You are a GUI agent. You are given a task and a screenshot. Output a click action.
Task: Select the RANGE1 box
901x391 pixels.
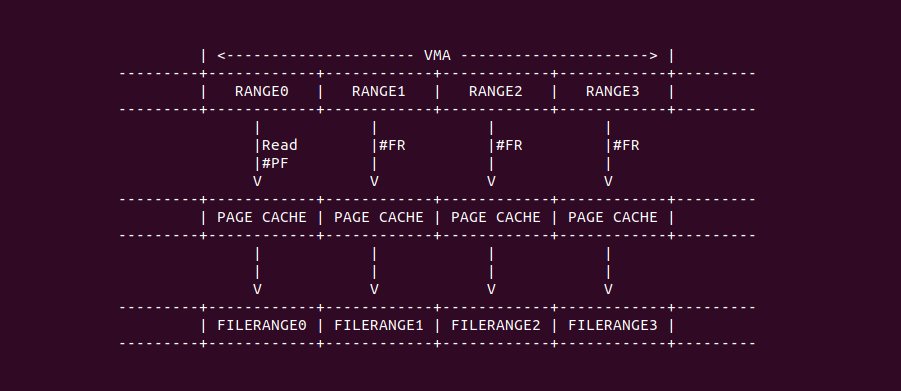pyautogui.click(x=379, y=91)
